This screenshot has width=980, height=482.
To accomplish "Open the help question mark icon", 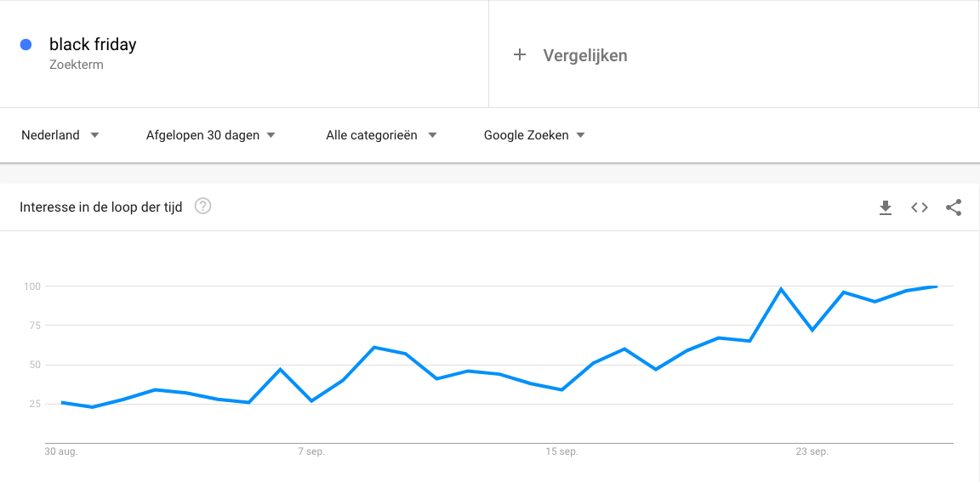I will 202,206.
